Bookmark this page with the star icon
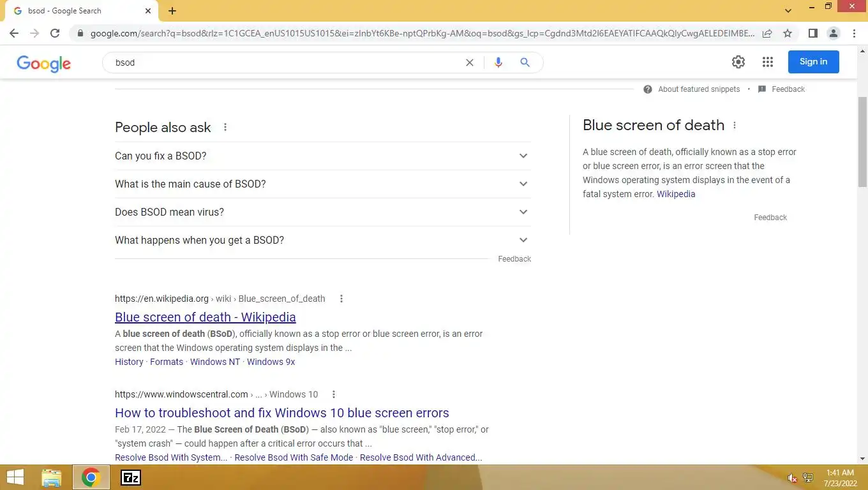The height and width of the screenshot is (490, 868). [788, 33]
